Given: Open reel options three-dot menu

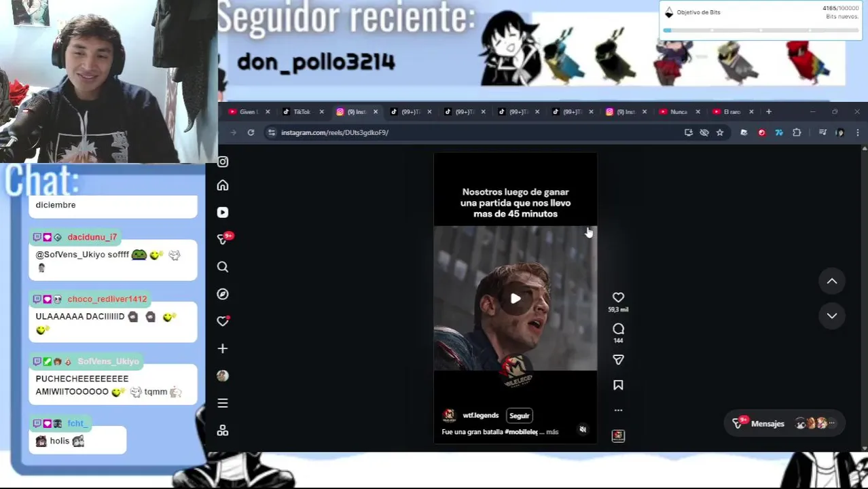Looking at the screenshot, I should [618, 410].
